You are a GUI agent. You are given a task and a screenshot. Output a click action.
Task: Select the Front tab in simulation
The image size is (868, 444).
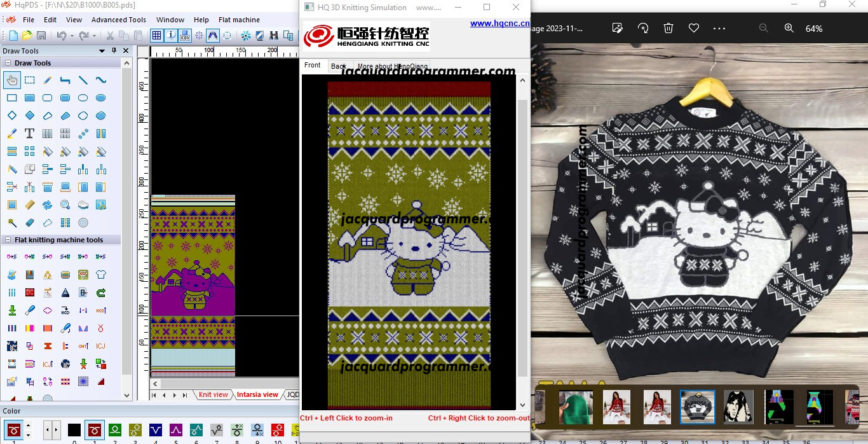click(313, 65)
